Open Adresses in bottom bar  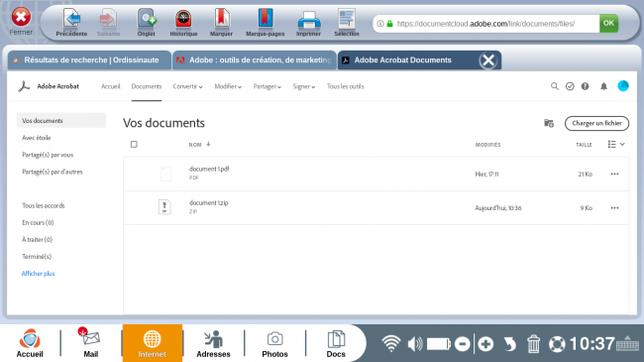click(213, 343)
